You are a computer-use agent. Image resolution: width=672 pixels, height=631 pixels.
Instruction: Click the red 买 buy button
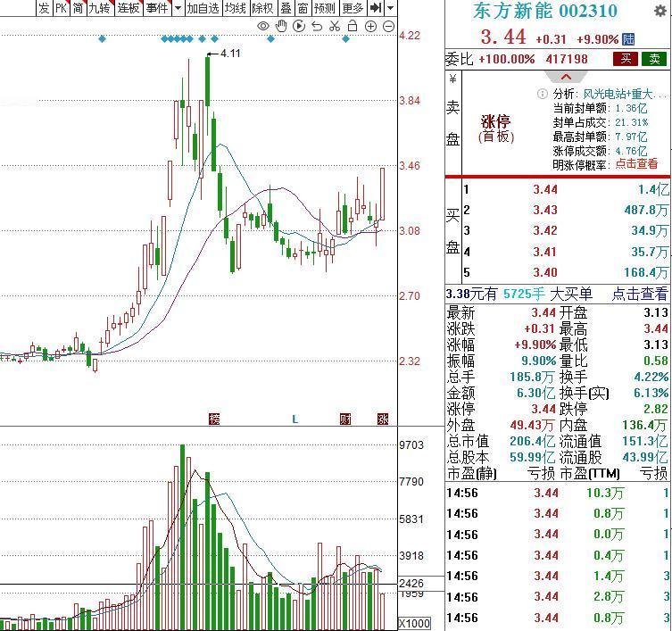(626, 59)
